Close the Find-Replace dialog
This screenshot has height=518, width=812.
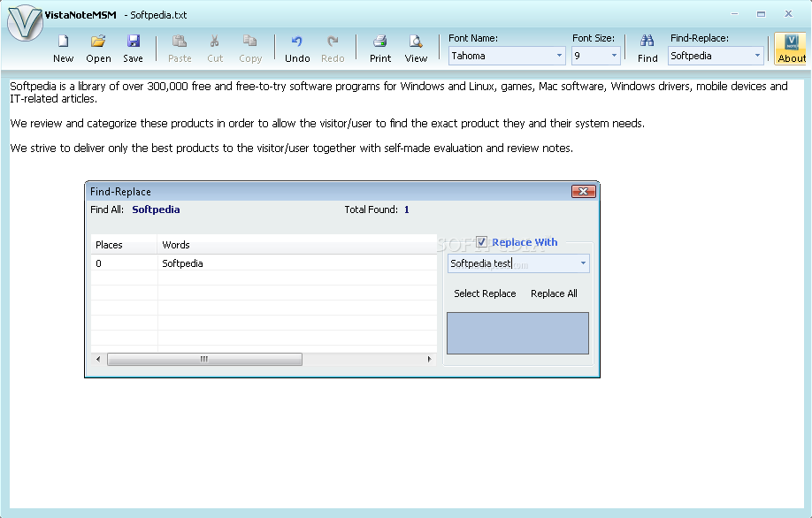[584, 192]
